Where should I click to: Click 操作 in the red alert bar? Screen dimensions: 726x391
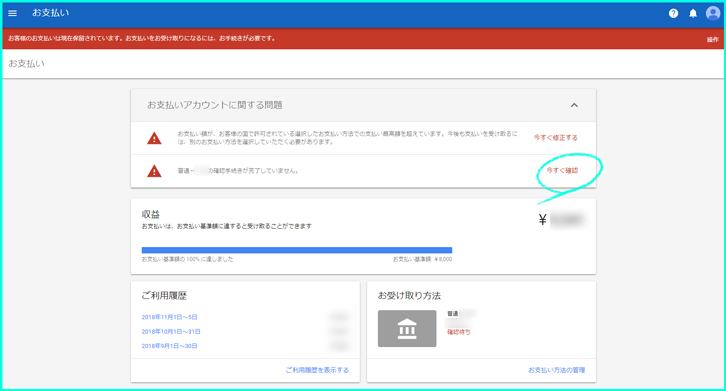713,39
